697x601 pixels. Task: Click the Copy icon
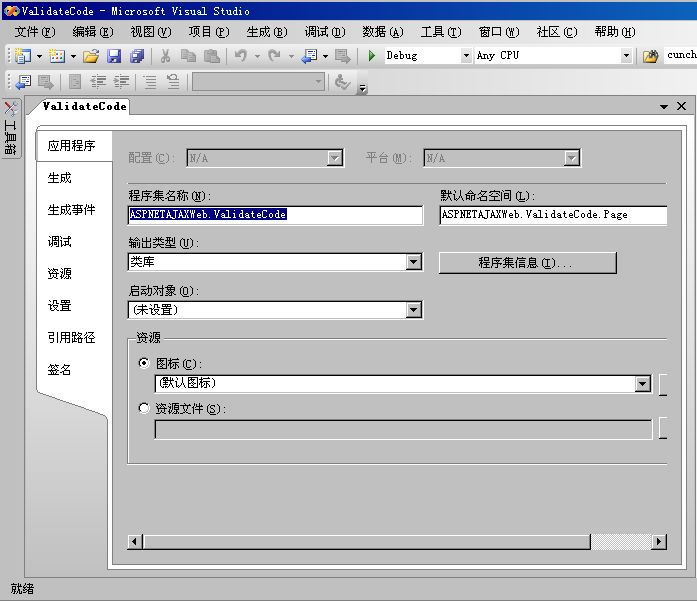[188, 56]
